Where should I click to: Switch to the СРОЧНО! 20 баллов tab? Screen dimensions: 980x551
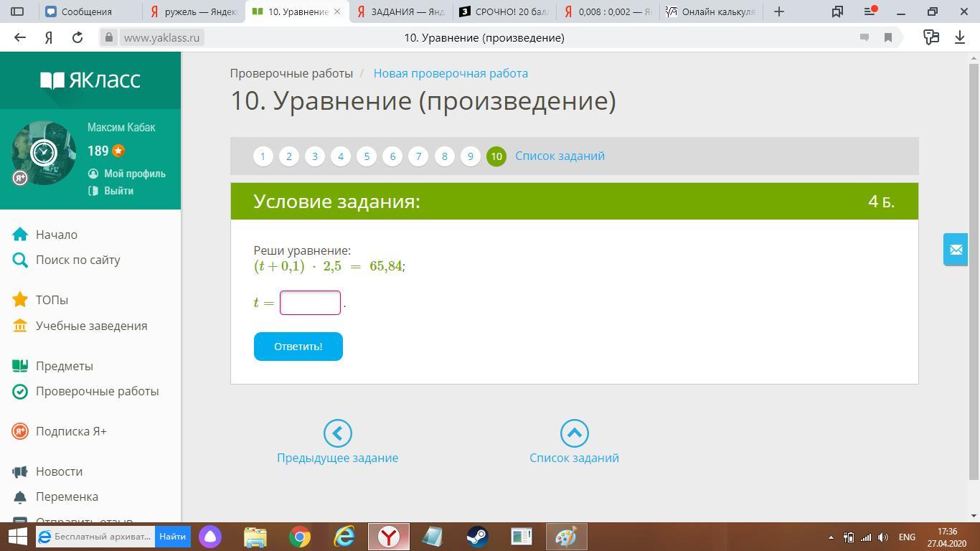504,11
